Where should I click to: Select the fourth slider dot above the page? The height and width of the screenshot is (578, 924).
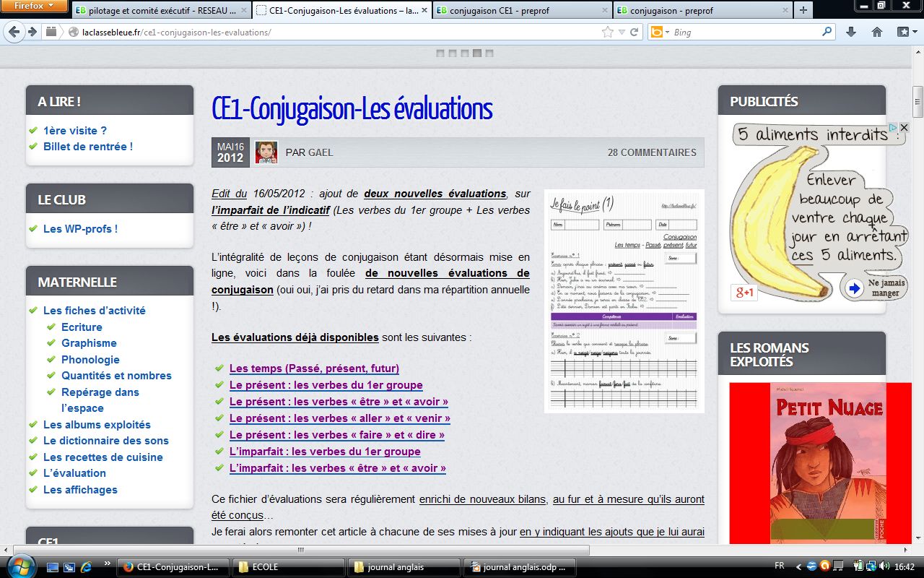(x=476, y=53)
